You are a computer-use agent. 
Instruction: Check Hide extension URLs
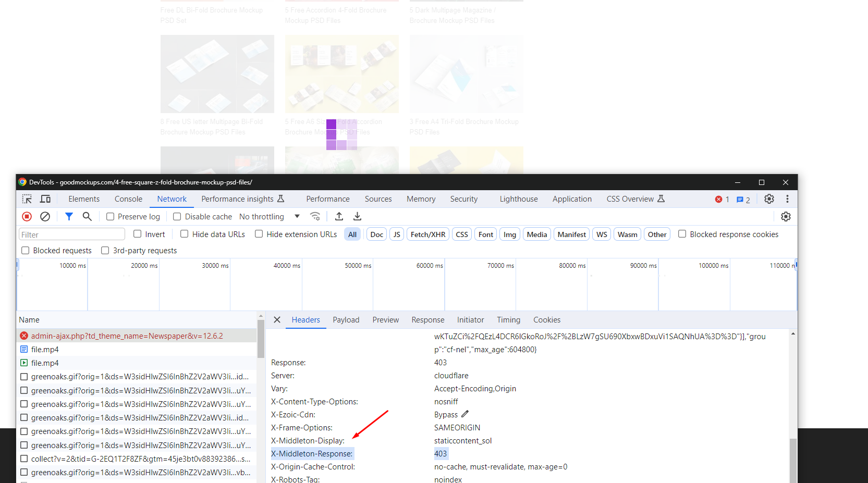259,234
